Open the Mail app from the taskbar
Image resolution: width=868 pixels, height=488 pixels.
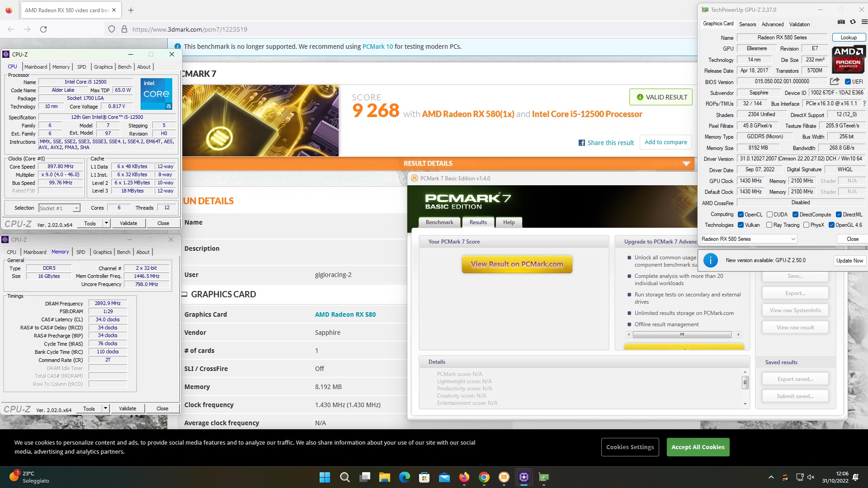pos(444,477)
